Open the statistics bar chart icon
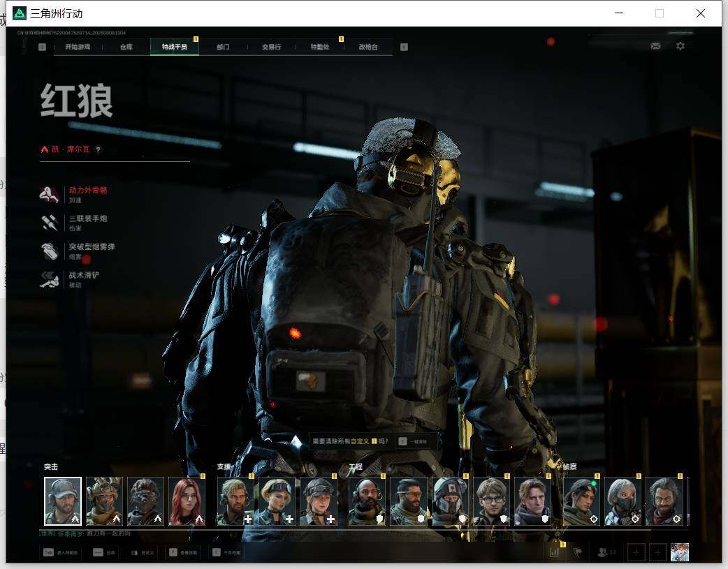 click(554, 552)
